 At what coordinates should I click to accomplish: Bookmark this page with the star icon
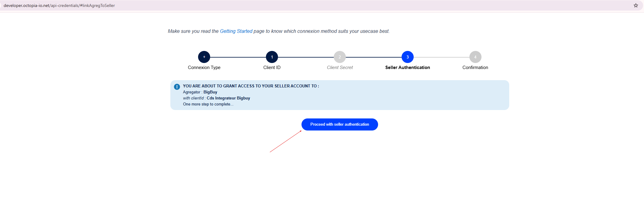[x=636, y=5]
